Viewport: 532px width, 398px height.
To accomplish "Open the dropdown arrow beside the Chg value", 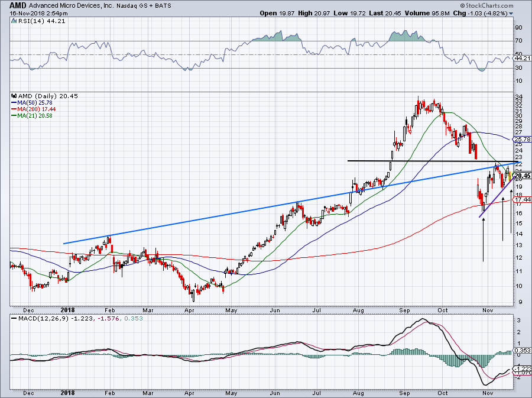I will point(511,14).
